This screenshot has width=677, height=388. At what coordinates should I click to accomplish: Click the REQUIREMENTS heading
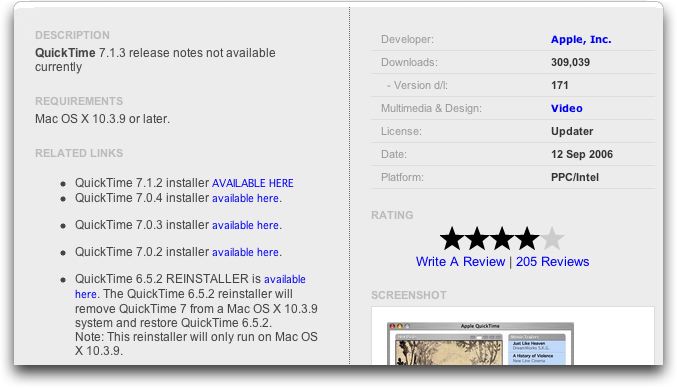click(x=79, y=101)
